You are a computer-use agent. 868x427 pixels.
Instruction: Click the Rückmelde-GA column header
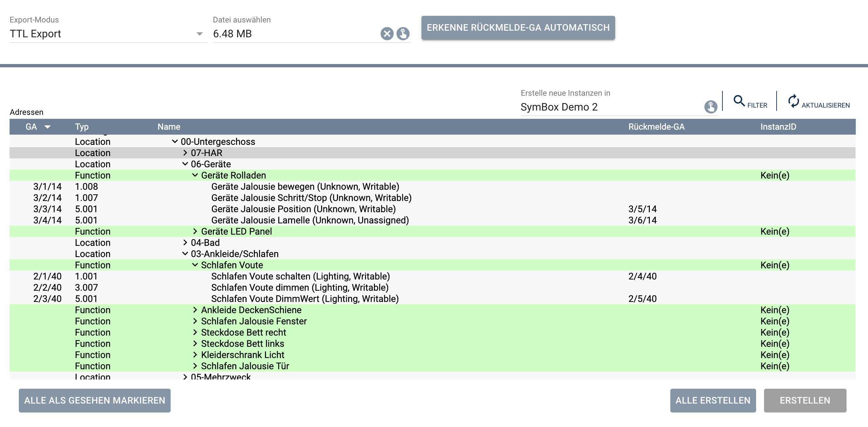[x=656, y=127]
